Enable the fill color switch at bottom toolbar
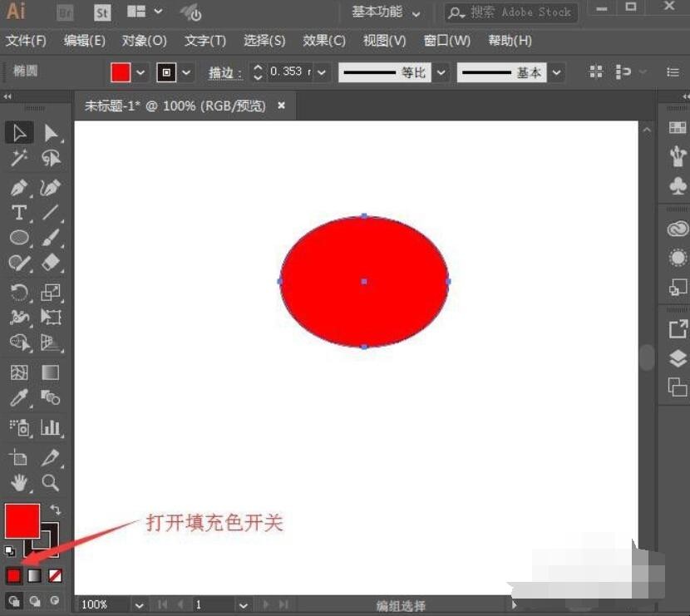690x616 pixels. [x=14, y=575]
